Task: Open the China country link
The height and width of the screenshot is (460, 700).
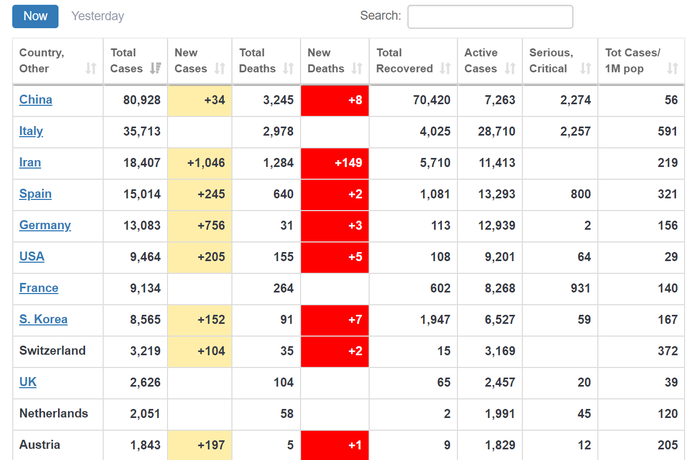Action: pyautogui.click(x=36, y=100)
